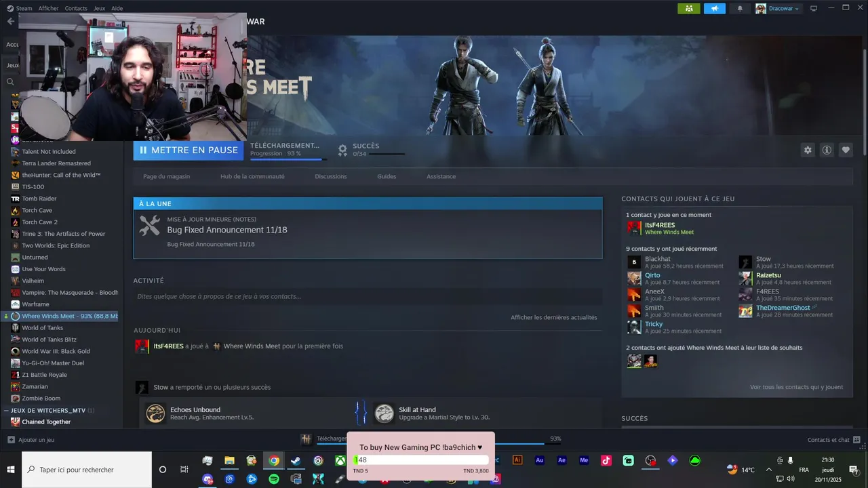Click Raizetsu contact name

click(768, 275)
